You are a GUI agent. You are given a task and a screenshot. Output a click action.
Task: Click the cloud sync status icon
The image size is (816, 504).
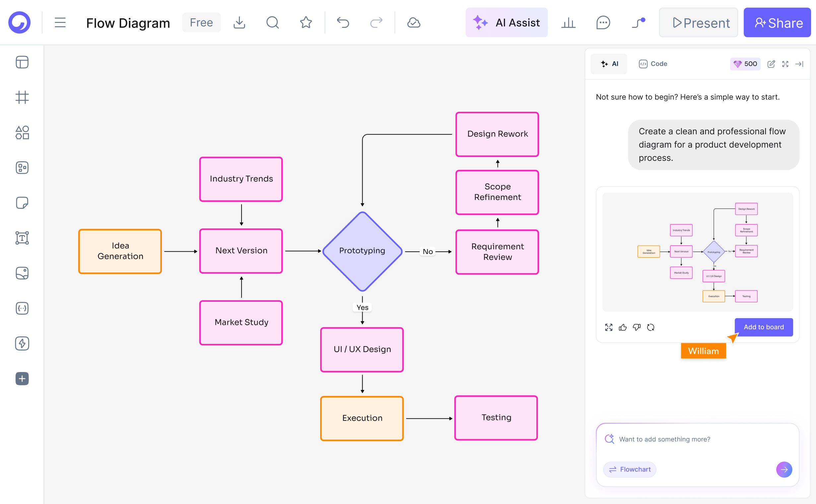[414, 23]
